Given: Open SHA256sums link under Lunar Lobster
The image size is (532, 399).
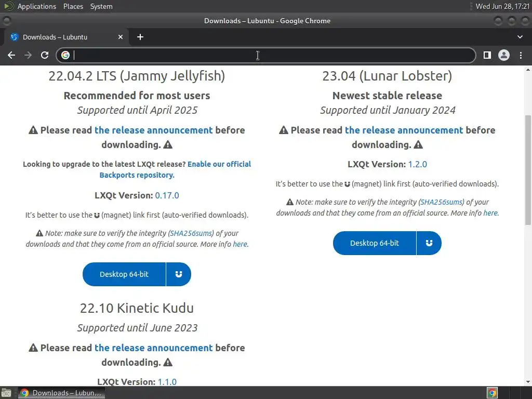Looking at the screenshot, I should tap(442, 202).
